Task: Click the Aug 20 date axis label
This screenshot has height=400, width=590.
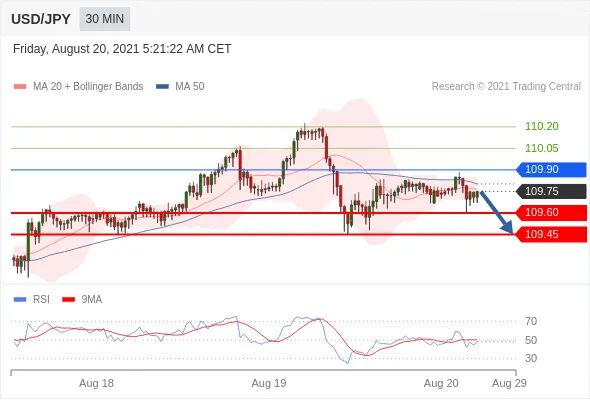Action: (441, 383)
